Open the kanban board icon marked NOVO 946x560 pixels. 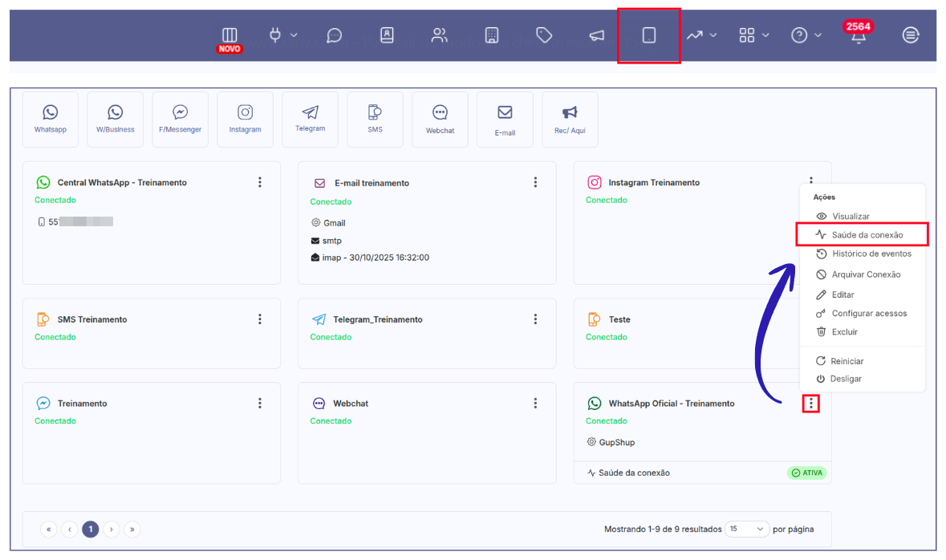tap(229, 35)
